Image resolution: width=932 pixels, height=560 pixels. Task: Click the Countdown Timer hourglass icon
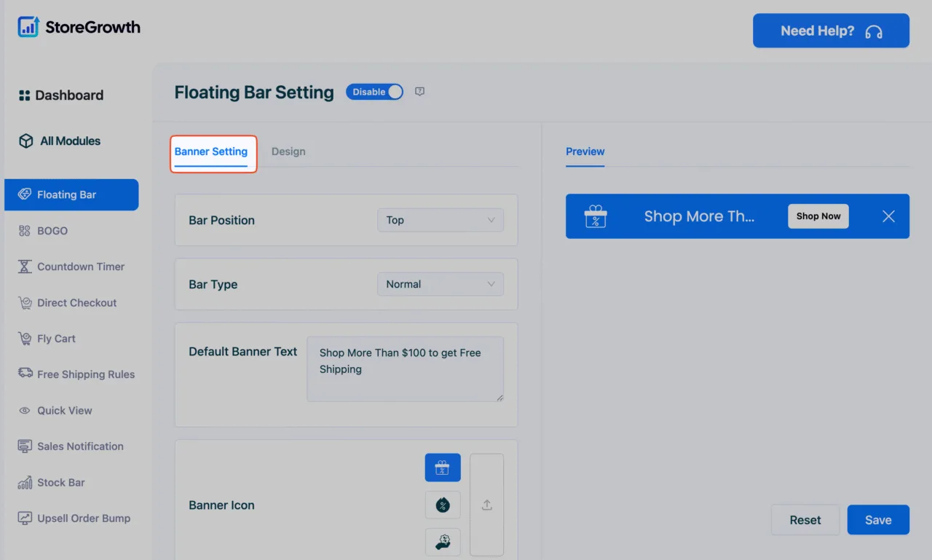point(25,267)
